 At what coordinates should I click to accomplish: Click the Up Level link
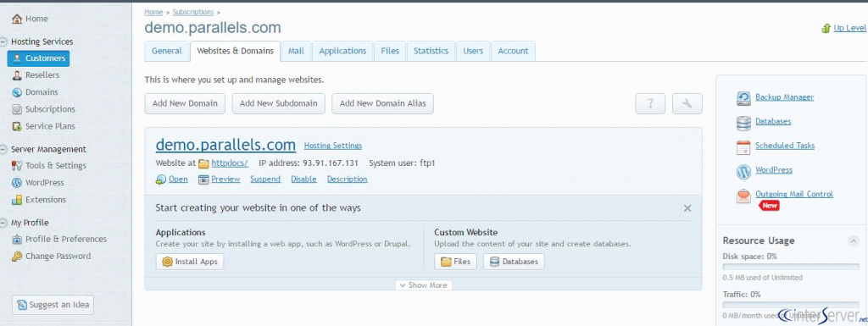point(849,28)
